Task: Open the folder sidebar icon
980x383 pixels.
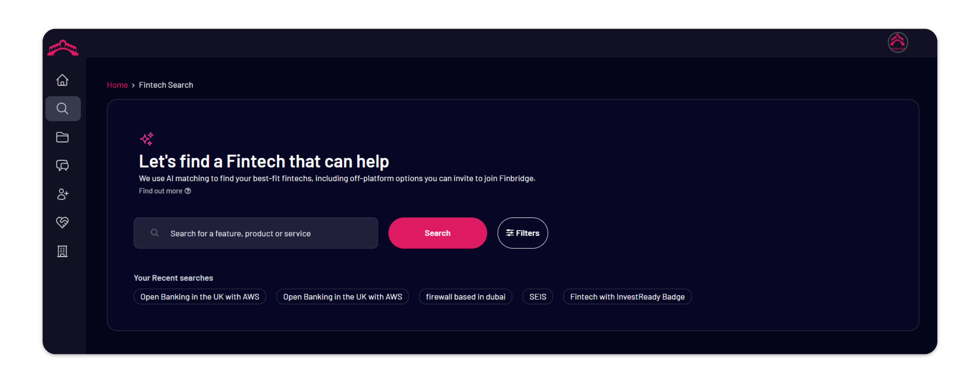Action: (x=62, y=137)
